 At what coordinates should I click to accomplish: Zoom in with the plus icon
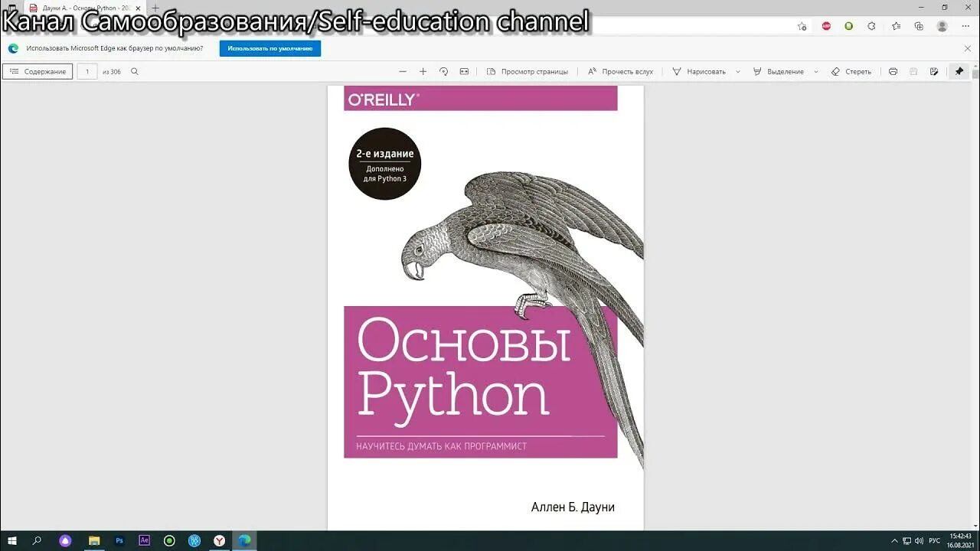pos(423,71)
